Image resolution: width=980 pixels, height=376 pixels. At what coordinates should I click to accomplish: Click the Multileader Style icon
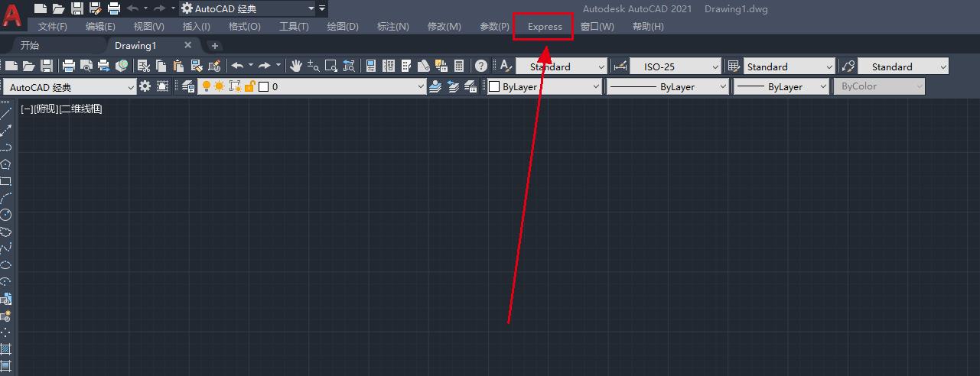(x=847, y=66)
